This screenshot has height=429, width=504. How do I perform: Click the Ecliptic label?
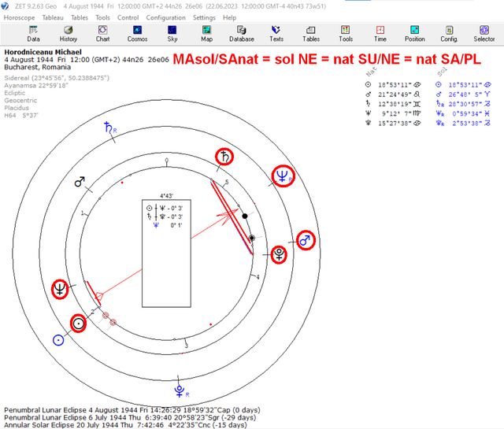[x=15, y=93]
